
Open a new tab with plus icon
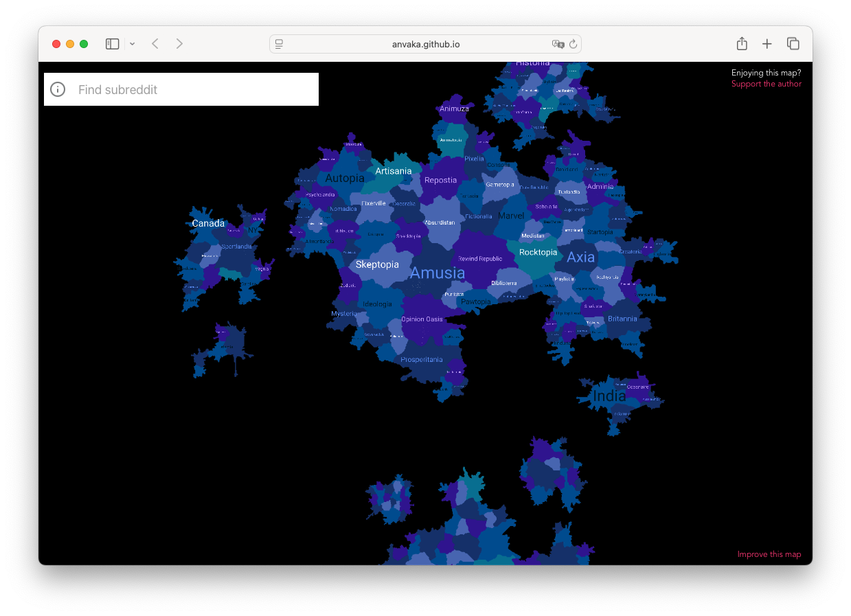tap(767, 44)
